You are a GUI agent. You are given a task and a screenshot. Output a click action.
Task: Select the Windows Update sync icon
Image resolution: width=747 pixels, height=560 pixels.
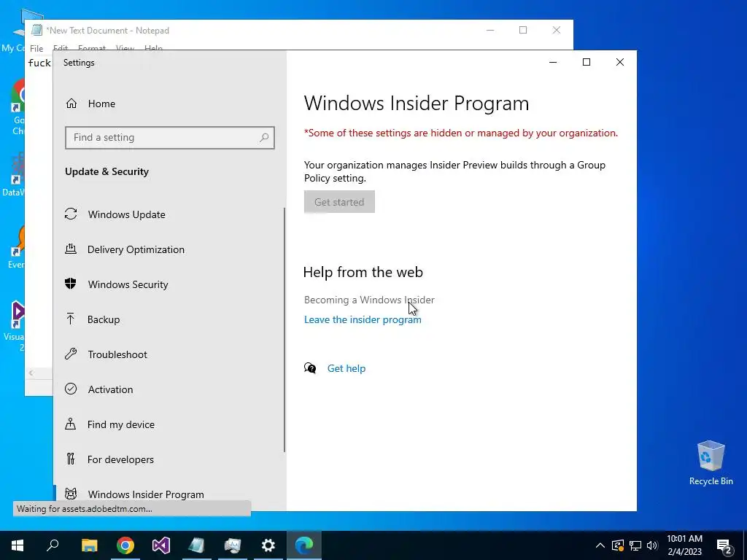click(x=71, y=214)
